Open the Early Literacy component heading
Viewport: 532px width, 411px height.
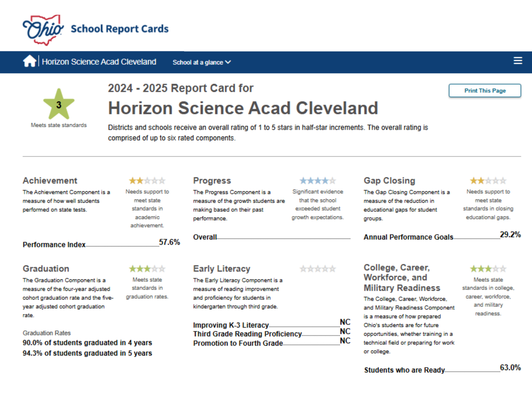222,269
